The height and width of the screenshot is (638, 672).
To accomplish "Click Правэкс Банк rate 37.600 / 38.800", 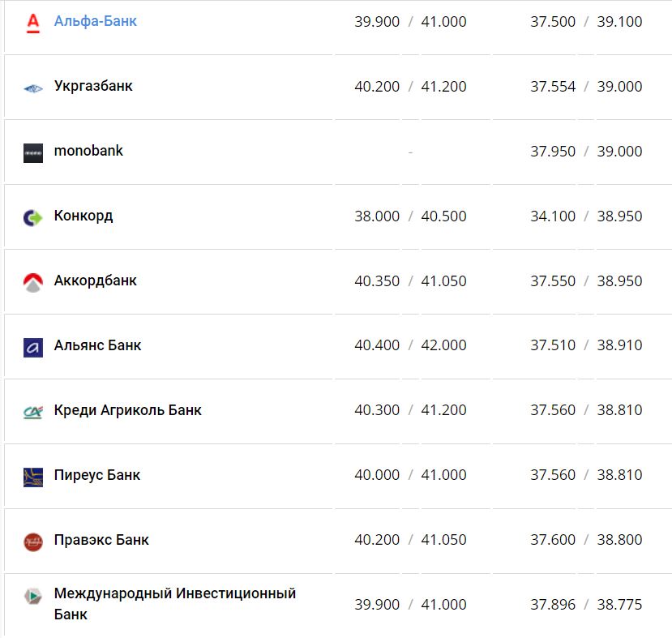I will [586, 540].
